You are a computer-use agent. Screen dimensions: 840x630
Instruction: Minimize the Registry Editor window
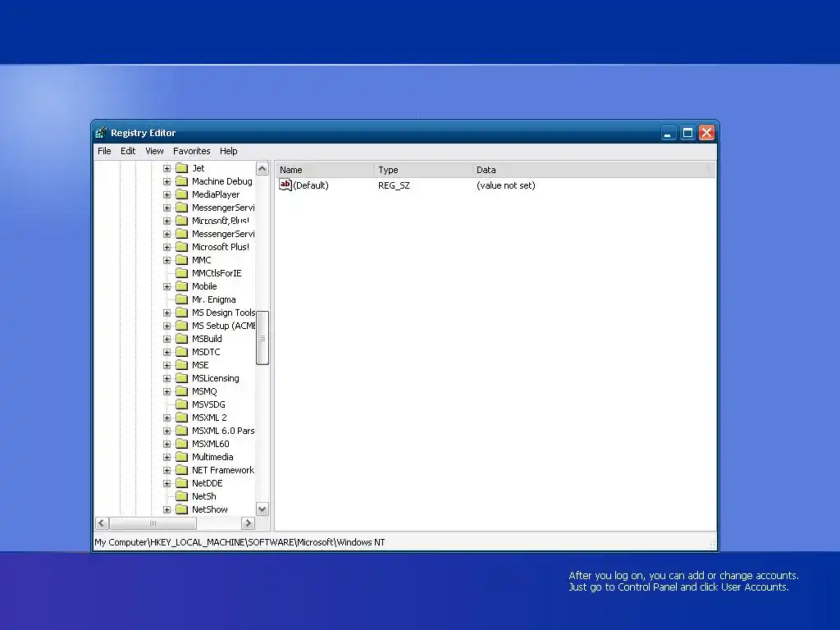668,133
